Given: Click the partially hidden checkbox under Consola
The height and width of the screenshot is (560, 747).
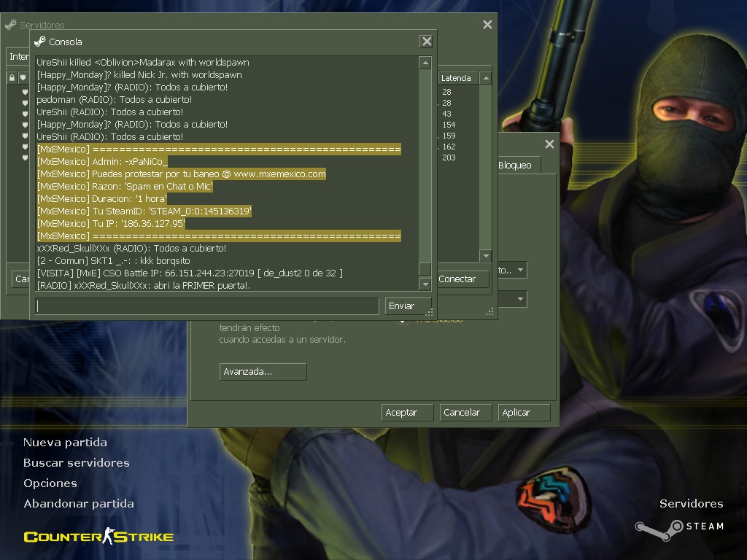Looking at the screenshot, I should (x=403, y=322).
